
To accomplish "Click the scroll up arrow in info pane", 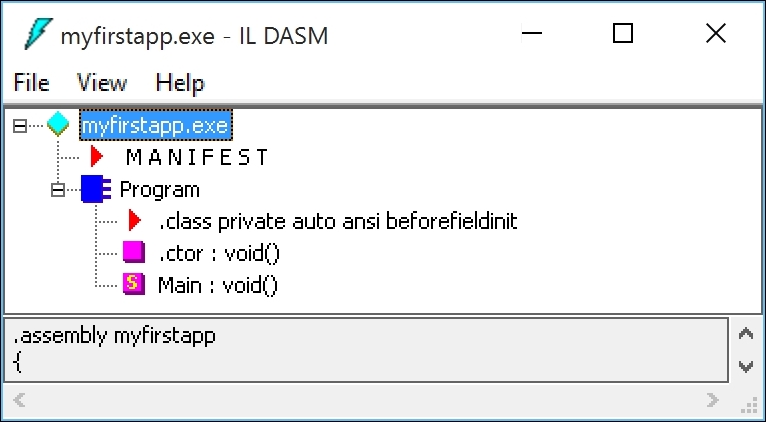I will tap(745, 334).
